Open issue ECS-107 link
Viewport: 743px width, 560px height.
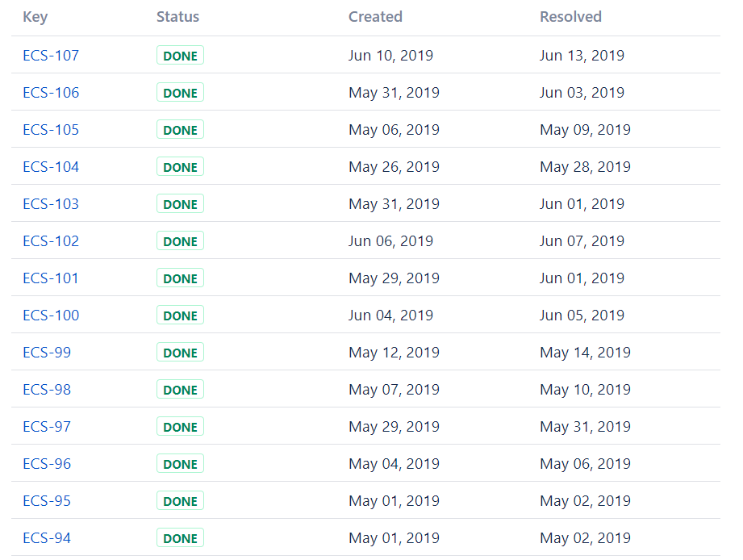(51, 56)
